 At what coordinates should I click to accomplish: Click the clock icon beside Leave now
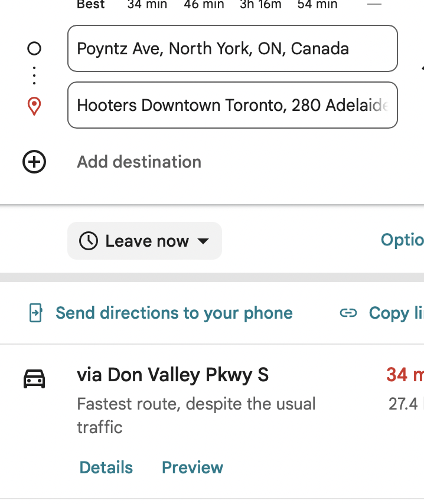tap(89, 241)
